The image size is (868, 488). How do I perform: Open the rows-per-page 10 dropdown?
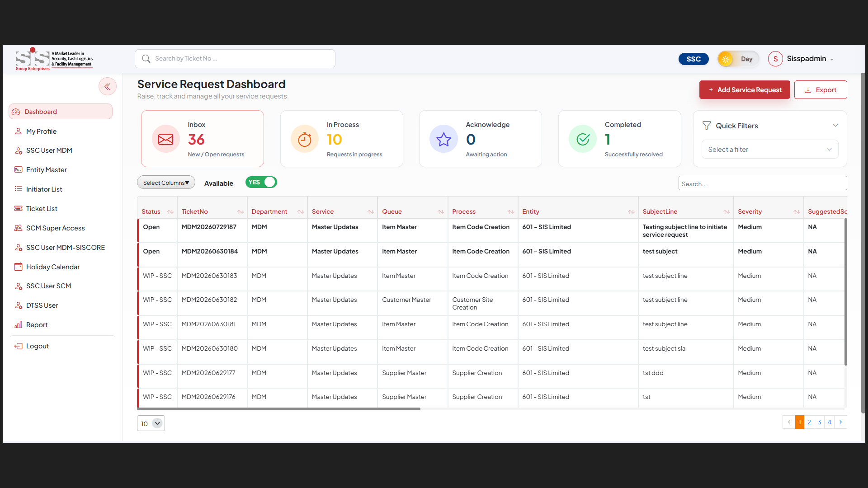[x=151, y=423]
